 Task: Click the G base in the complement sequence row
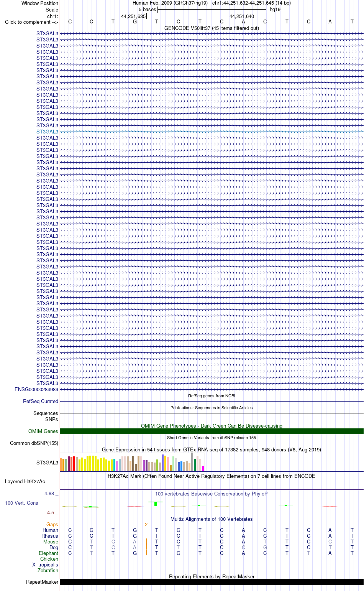pos(135,22)
